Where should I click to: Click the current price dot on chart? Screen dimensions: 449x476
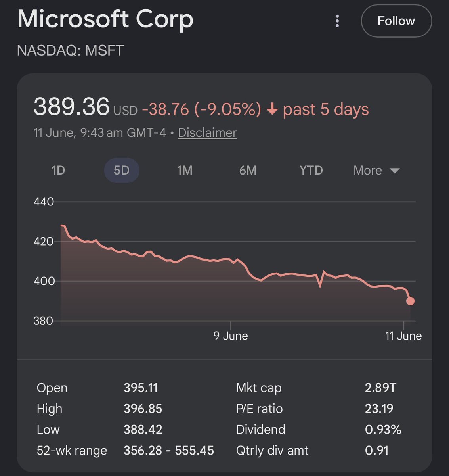pos(410,301)
